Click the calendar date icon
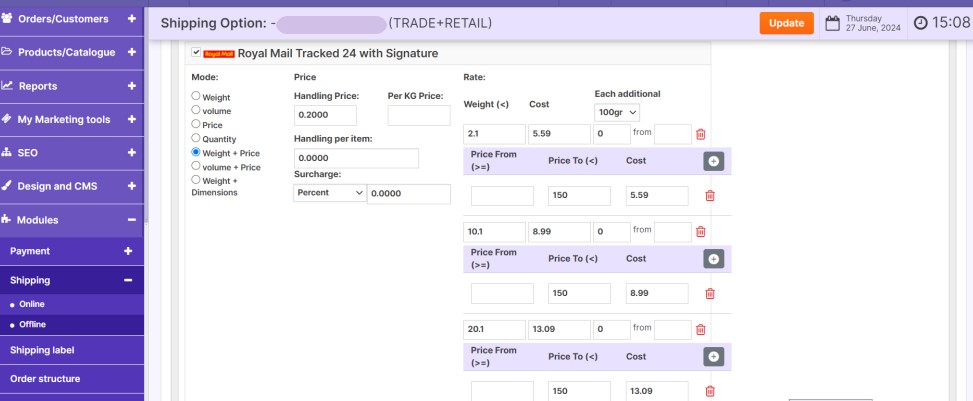The height and width of the screenshot is (401, 973). click(831, 23)
